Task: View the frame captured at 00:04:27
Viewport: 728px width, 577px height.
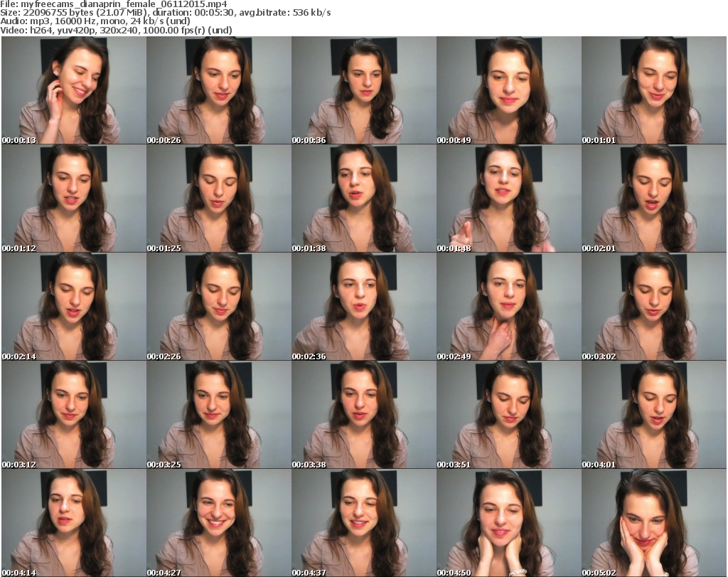Action: coord(219,523)
